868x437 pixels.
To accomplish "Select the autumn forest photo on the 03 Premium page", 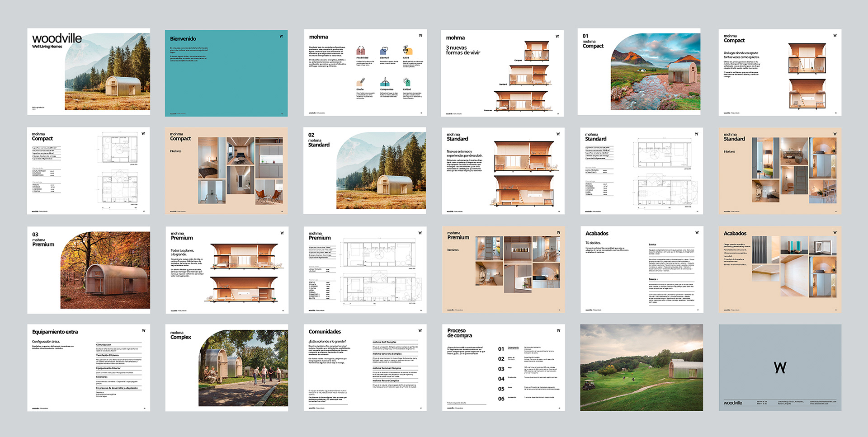I will click(x=105, y=270).
